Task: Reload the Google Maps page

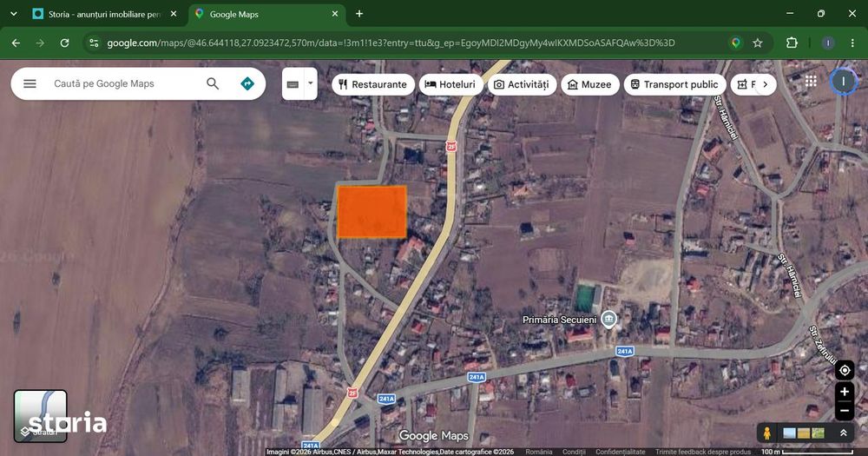Action: [64, 43]
